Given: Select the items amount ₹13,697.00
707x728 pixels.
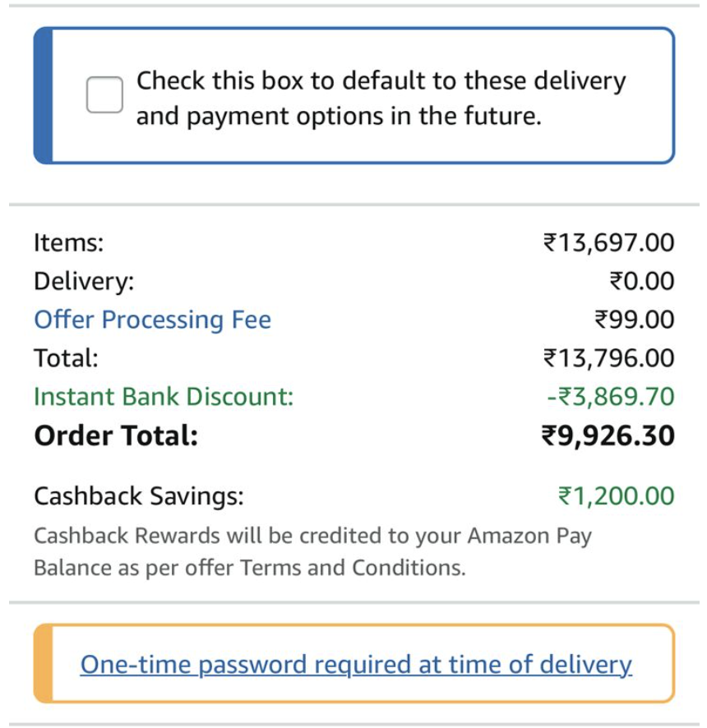Looking at the screenshot, I should coord(608,243).
